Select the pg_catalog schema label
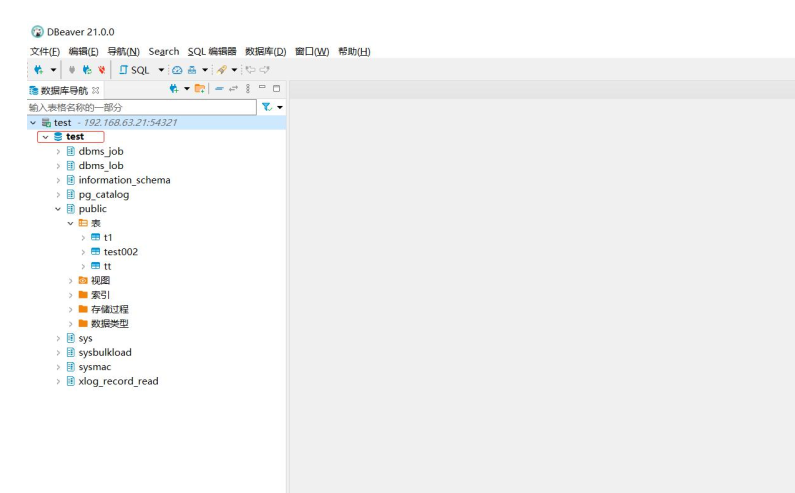The width and height of the screenshot is (795, 493). (104, 195)
